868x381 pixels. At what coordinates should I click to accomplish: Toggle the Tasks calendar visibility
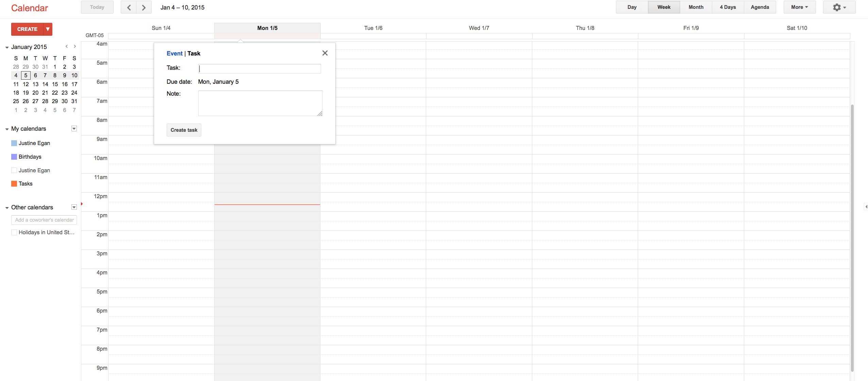14,184
